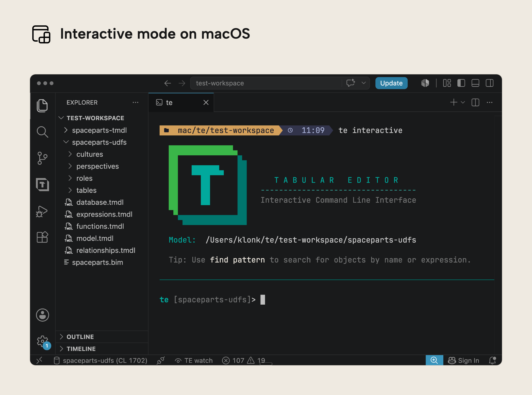Open editor more actions ellipsis

click(490, 102)
